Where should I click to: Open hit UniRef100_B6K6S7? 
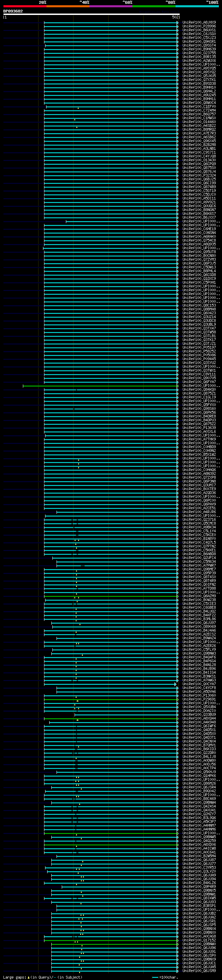pos(199,213)
